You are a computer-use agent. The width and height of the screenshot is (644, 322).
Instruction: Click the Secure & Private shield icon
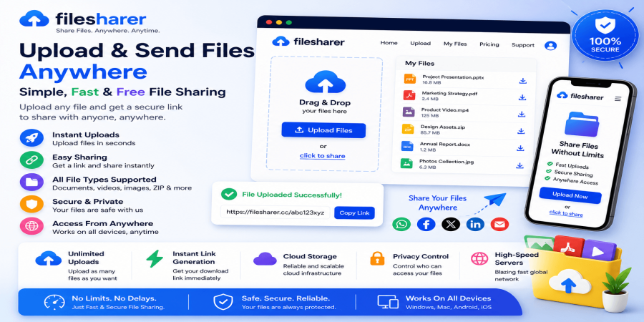pyautogui.click(x=31, y=204)
